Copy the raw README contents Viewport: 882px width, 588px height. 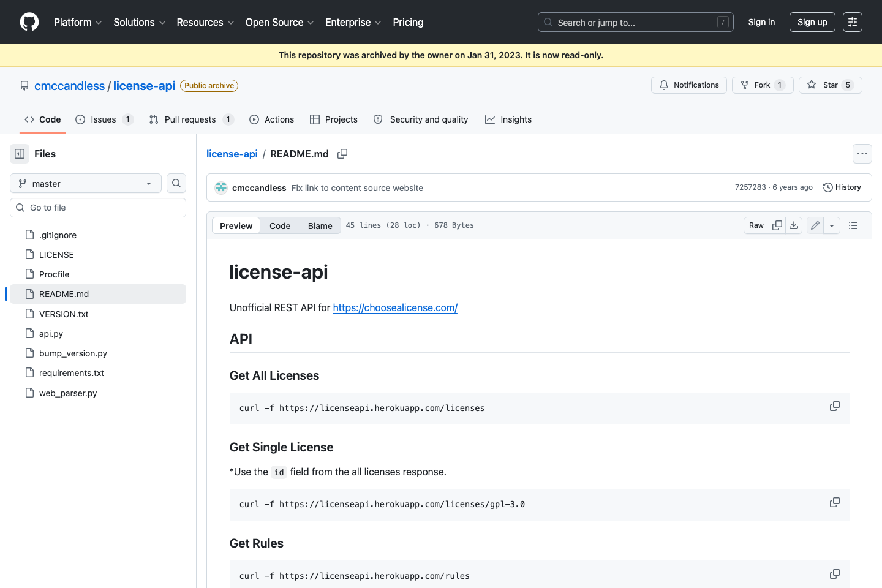777,225
